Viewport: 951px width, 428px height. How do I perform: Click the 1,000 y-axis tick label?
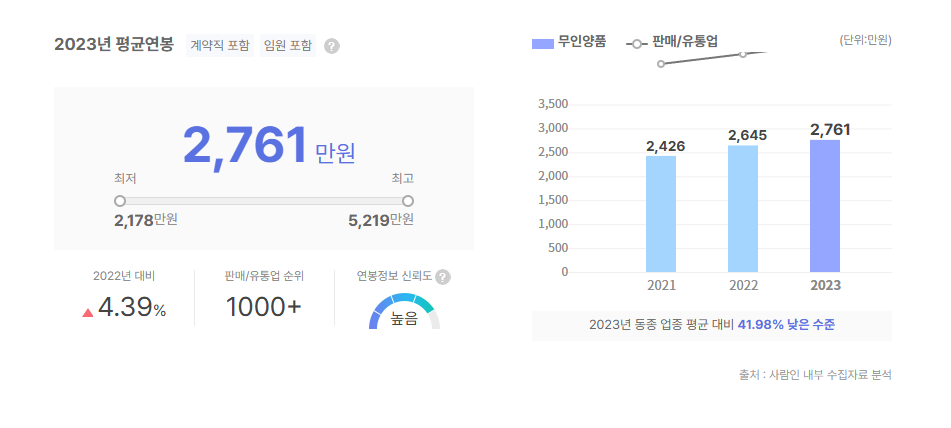pos(553,224)
